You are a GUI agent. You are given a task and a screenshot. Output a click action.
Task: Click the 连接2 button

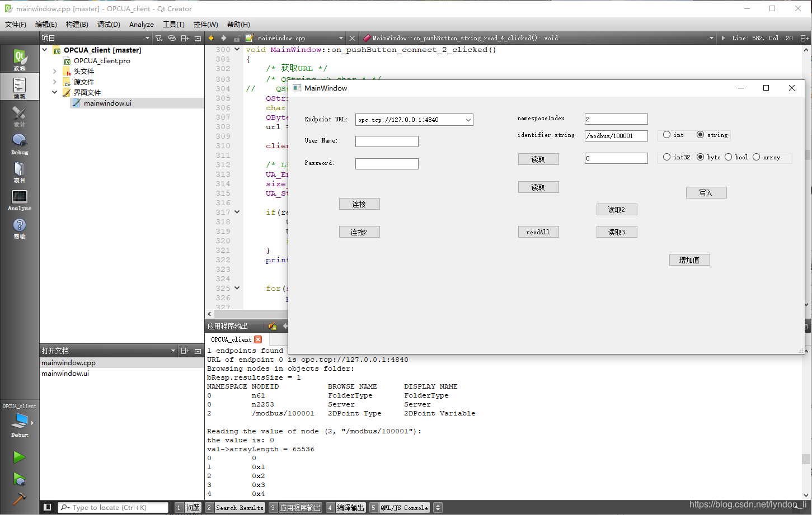[359, 232]
